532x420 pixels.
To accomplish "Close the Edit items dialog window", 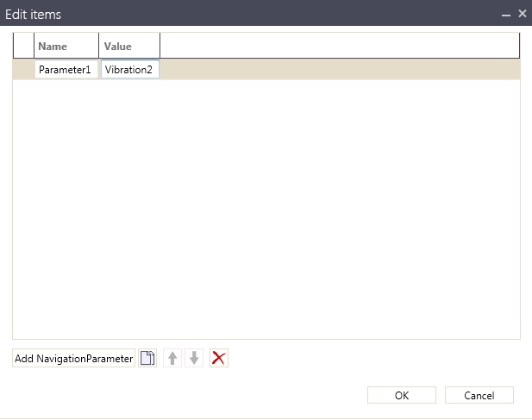I will 522,14.
